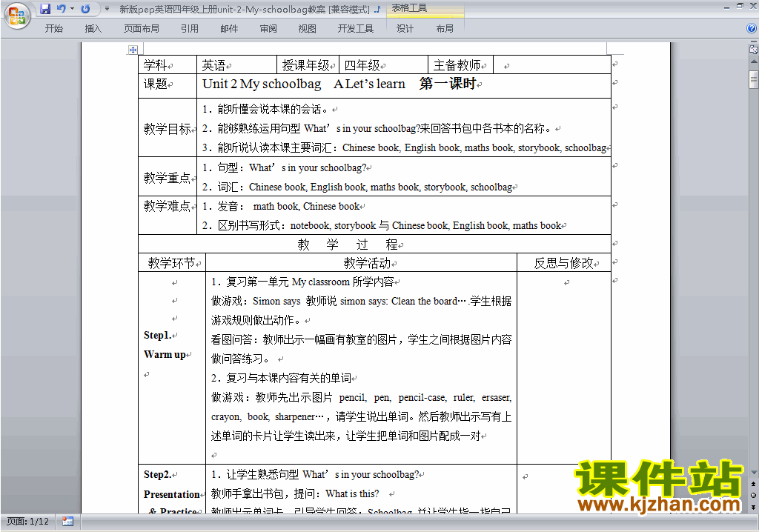Switch to the 视图 ribbon tab

coord(307,29)
